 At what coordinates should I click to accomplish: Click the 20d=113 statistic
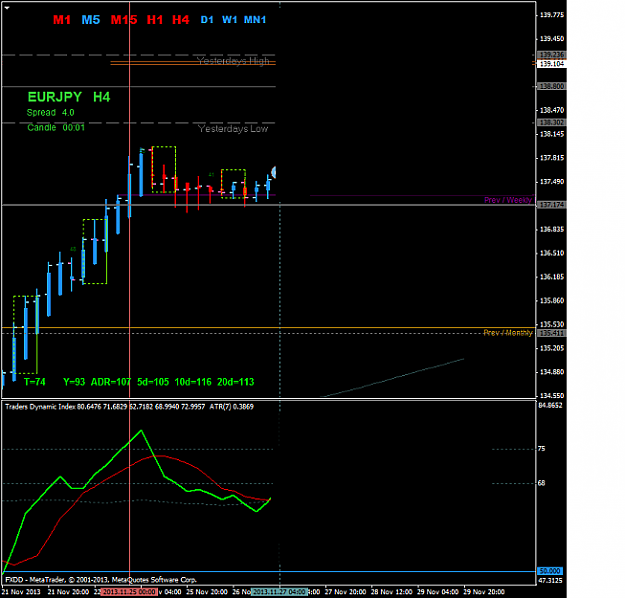coord(236,382)
